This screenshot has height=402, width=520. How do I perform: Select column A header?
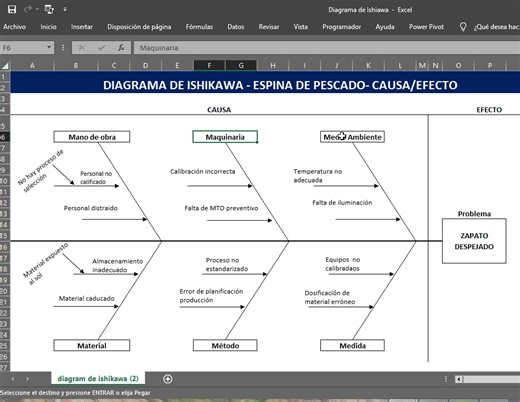click(x=32, y=65)
